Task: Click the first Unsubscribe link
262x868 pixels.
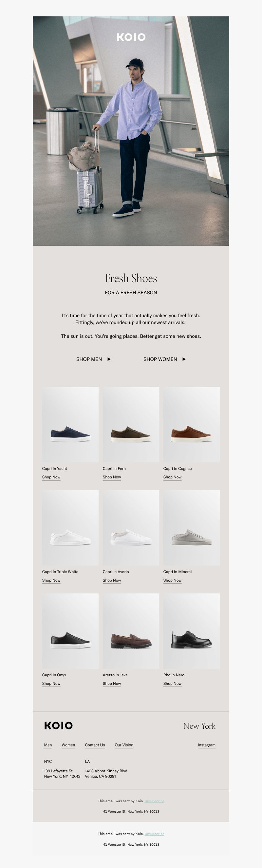Action: (x=155, y=801)
